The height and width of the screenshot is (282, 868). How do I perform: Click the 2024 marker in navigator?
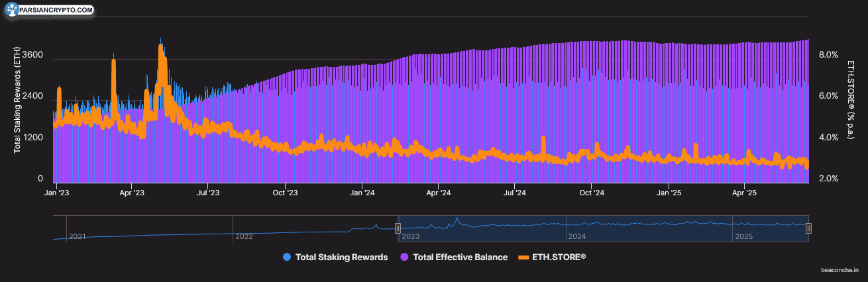[576, 236]
